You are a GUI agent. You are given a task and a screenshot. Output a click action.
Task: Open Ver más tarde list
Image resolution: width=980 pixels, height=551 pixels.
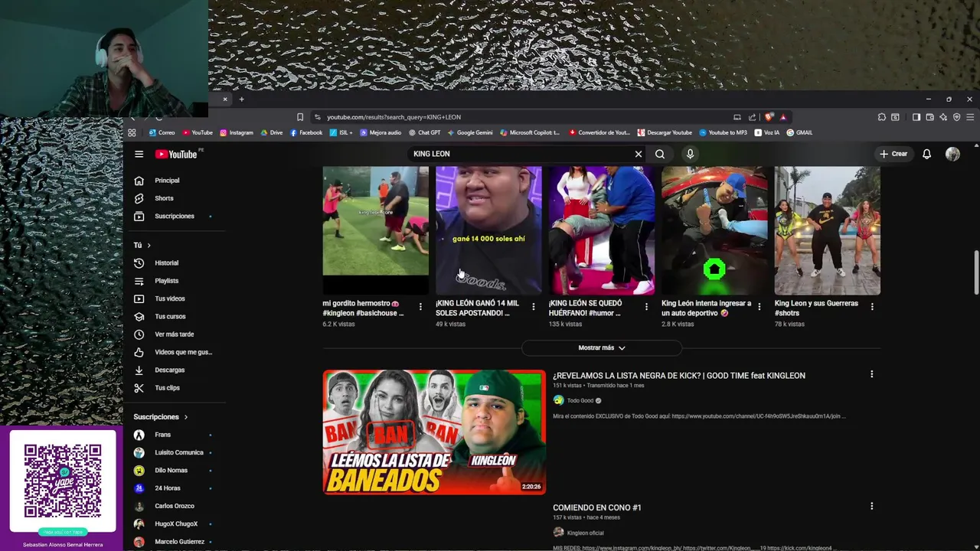click(174, 334)
